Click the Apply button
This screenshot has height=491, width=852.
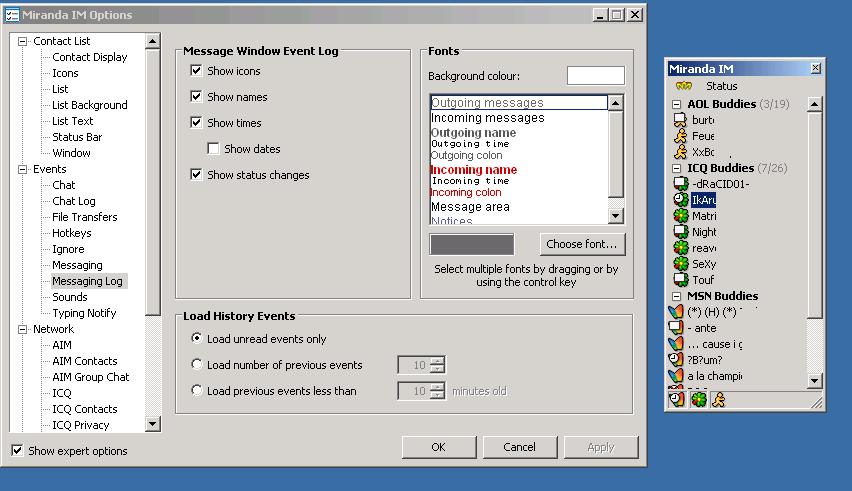(x=600, y=447)
